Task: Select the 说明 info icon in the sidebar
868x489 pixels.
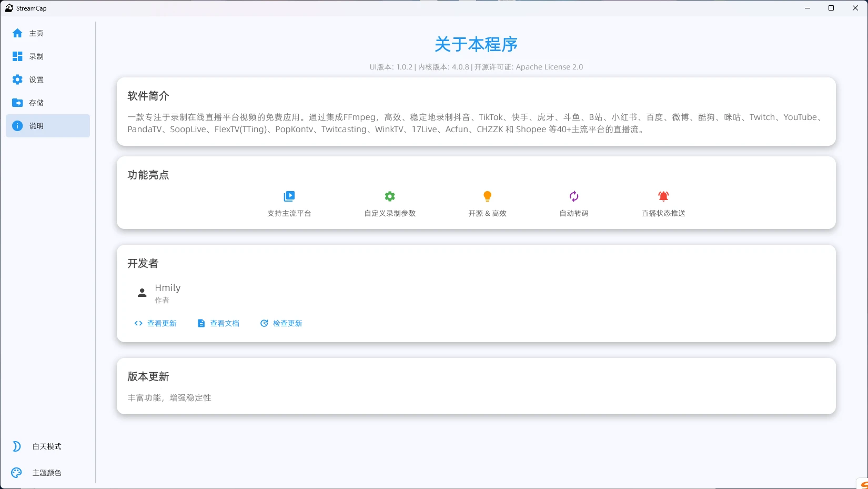Action: coord(17,126)
